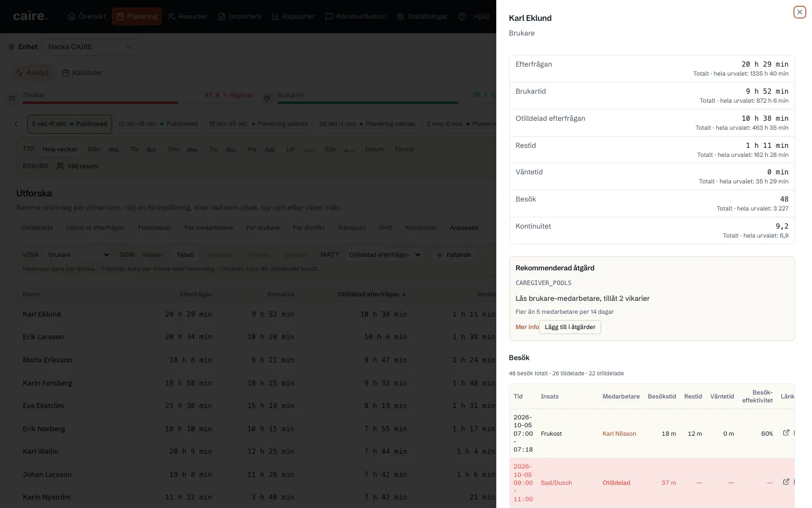Switch to Tabell view mode
The width and height of the screenshot is (812, 508).
click(x=186, y=255)
